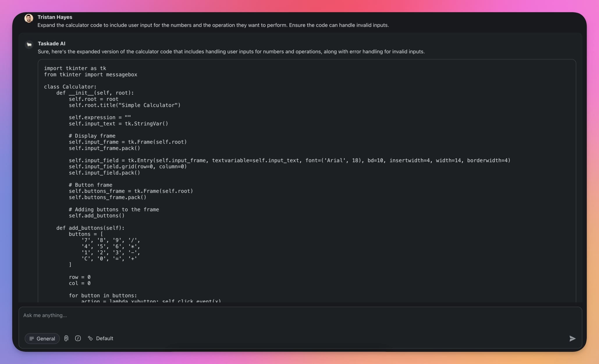Select the Taskade AI name label

tap(51, 43)
